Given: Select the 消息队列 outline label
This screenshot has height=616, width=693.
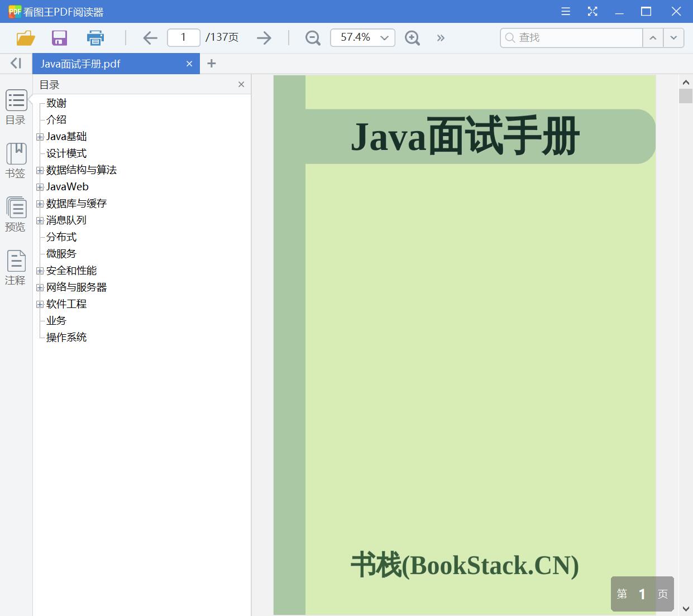Looking at the screenshot, I should coord(66,220).
